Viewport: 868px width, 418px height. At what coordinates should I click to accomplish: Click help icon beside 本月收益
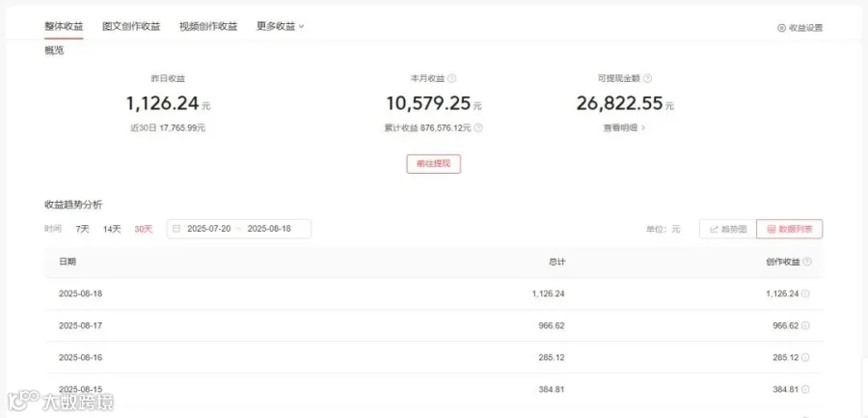pyautogui.click(x=451, y=79)
